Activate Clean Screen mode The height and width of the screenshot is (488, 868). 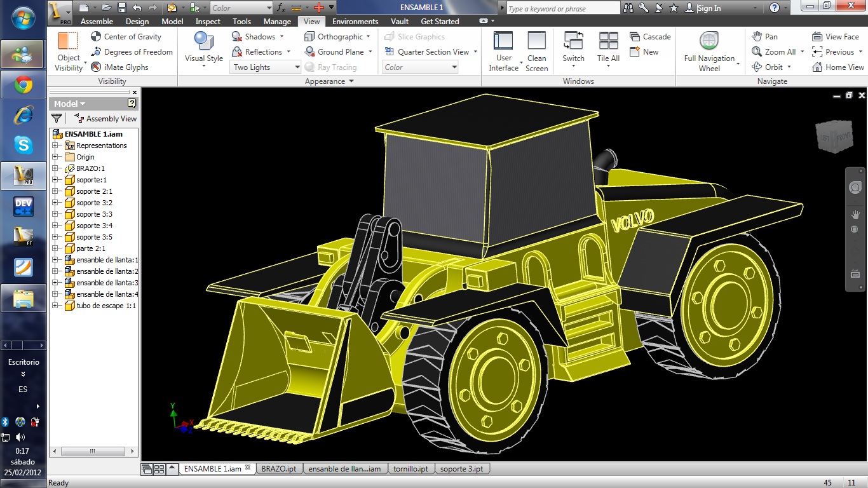click(x=536, y=51)
